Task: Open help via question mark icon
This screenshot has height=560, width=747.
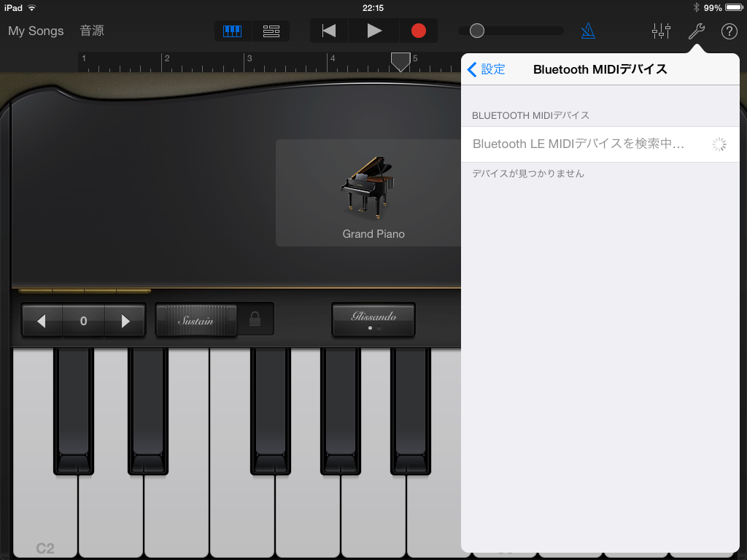Action: pos(729,31)
